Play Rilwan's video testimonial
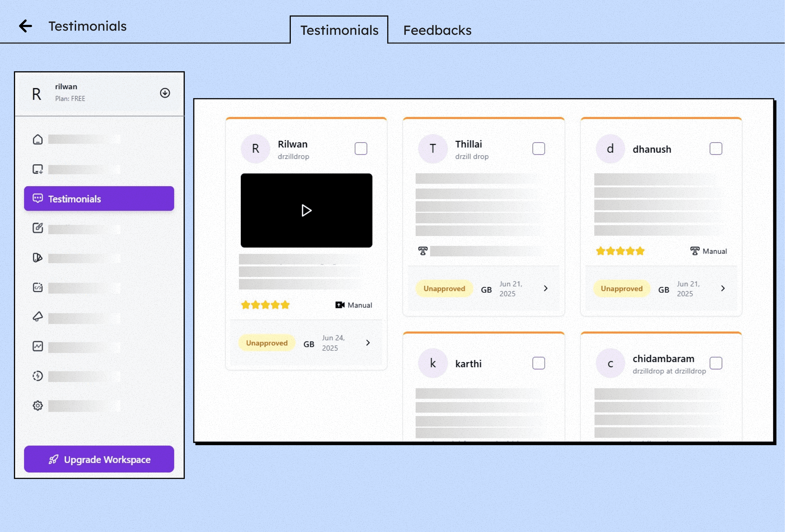The height and width of the screenshot is (532, 785). click(306, 211)
